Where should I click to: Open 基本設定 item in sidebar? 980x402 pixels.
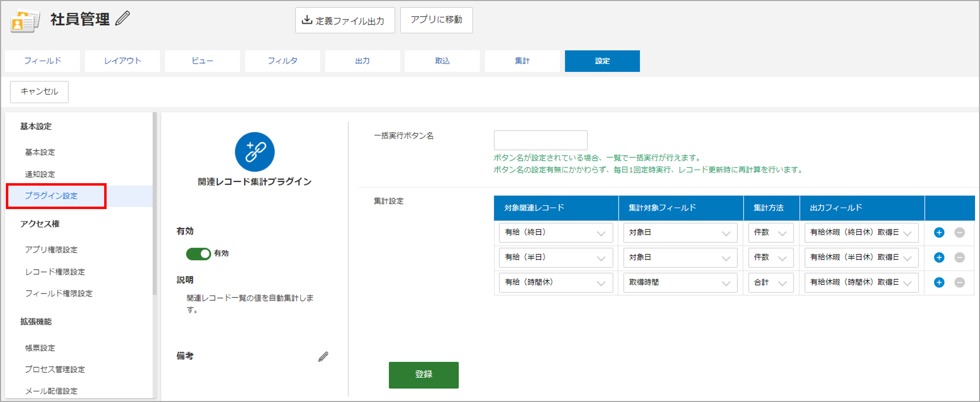(x=40, y=152)
